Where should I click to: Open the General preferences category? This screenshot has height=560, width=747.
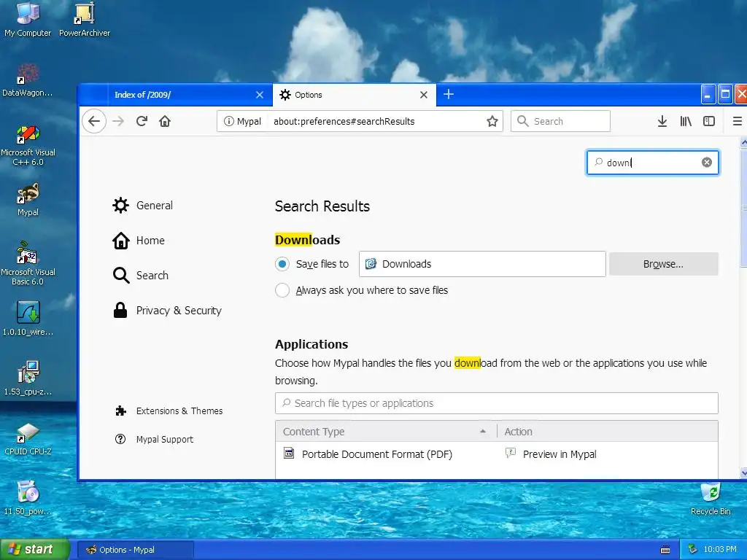[x=142, y=205]
